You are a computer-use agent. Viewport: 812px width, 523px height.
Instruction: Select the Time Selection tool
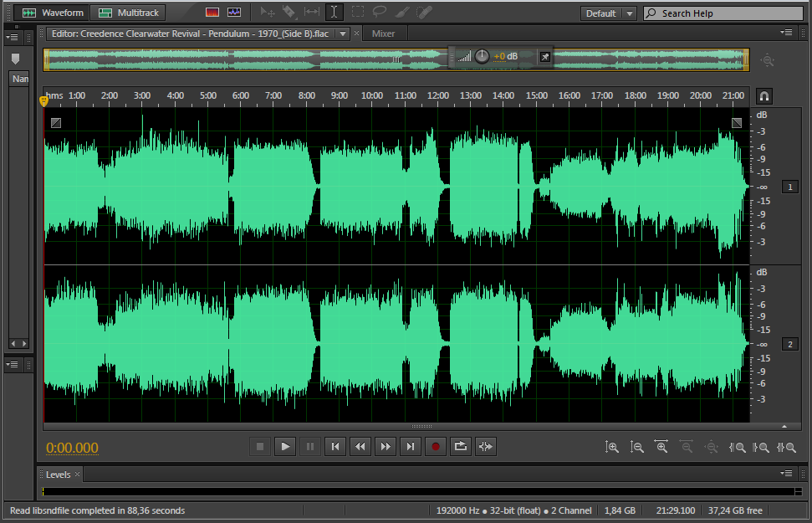(334, 12)
